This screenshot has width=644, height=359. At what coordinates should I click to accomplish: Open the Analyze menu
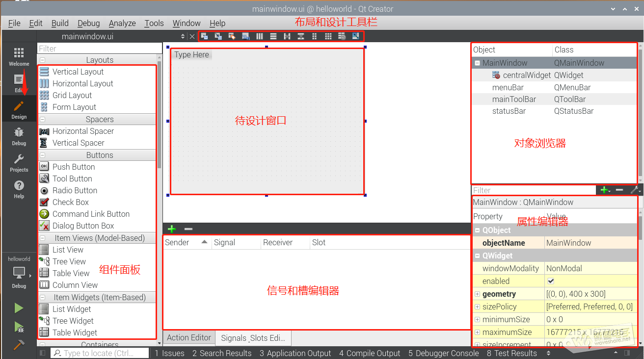click(x=122, y=23)
